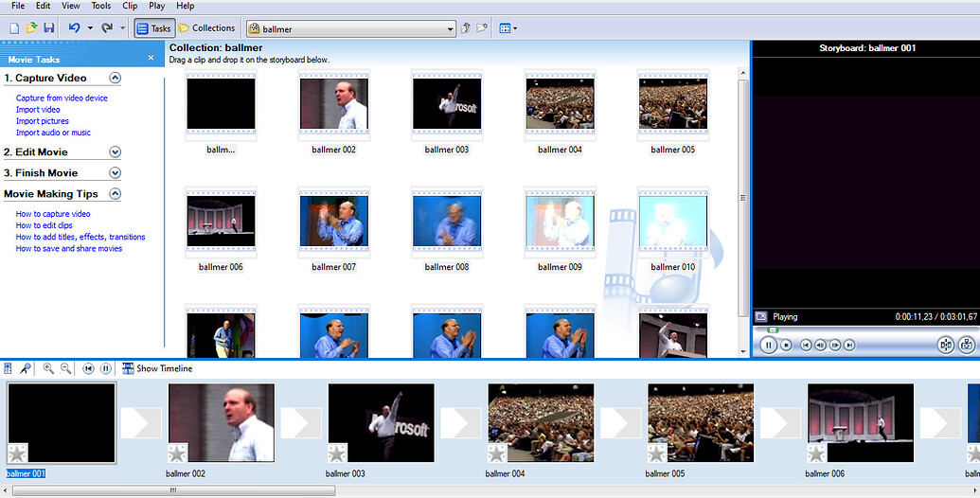Toggle the Collections pane button

[206, 28]
